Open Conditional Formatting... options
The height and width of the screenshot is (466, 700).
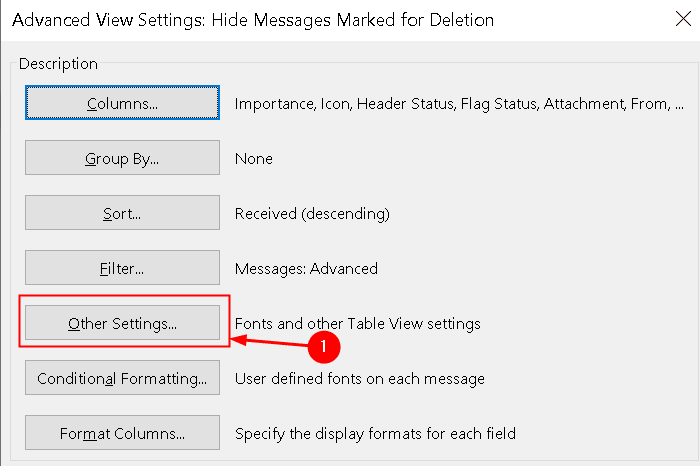(x=122, y=378)
